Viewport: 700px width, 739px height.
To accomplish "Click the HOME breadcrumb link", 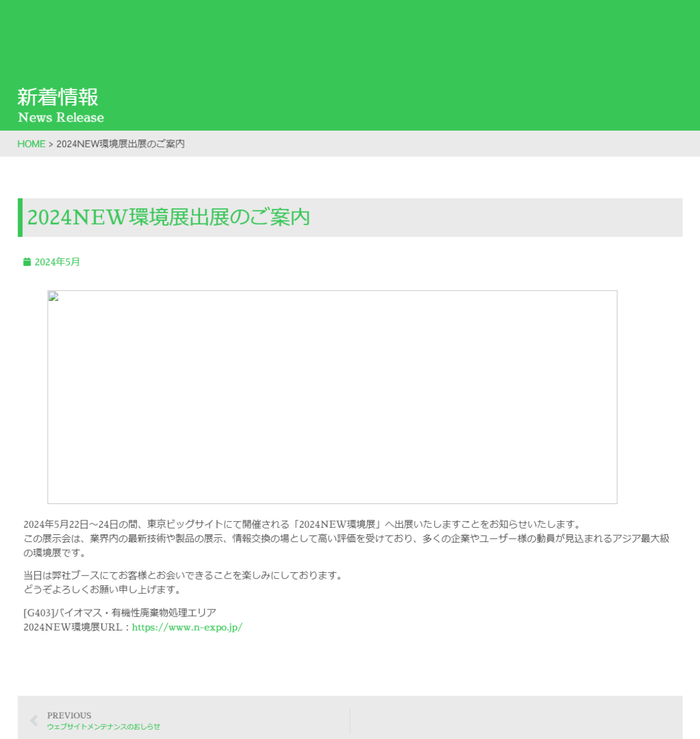I will coord(31,144).
